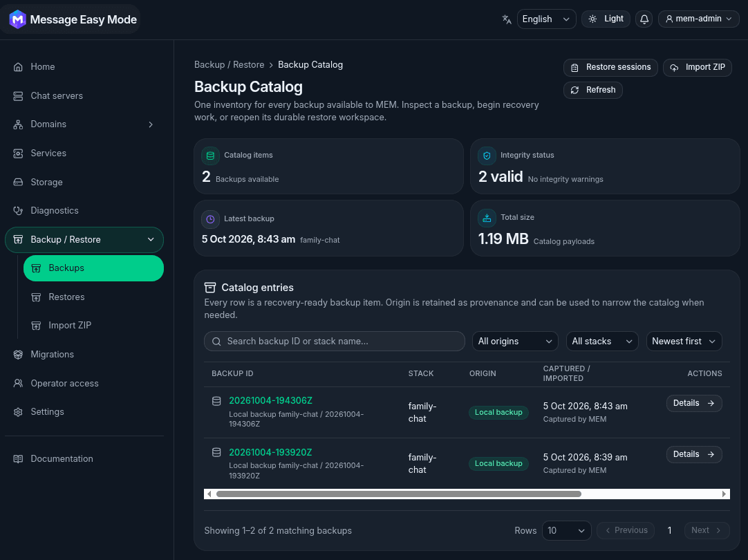Open the Diagnostics page

coord(84,211)
